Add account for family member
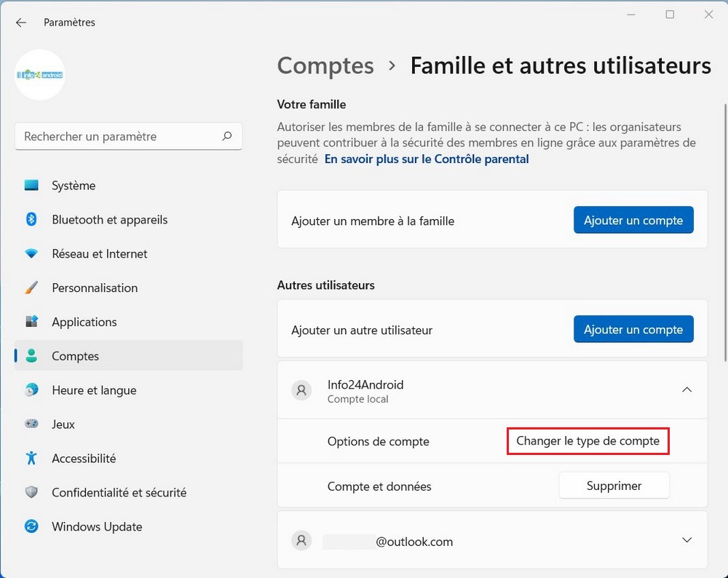The height and width of the screenshot is (578, 728). [x=633, y=220]
